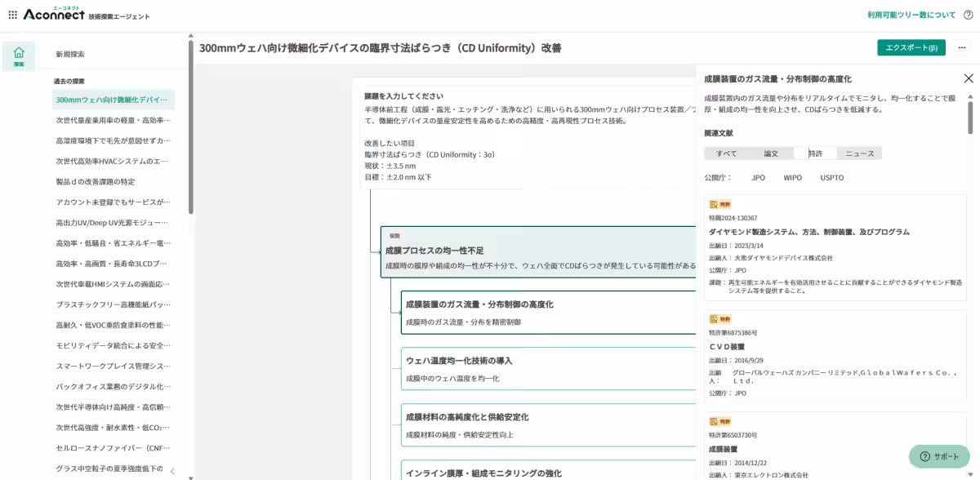Toggle the USPTO publication office filter

point(831,177)
